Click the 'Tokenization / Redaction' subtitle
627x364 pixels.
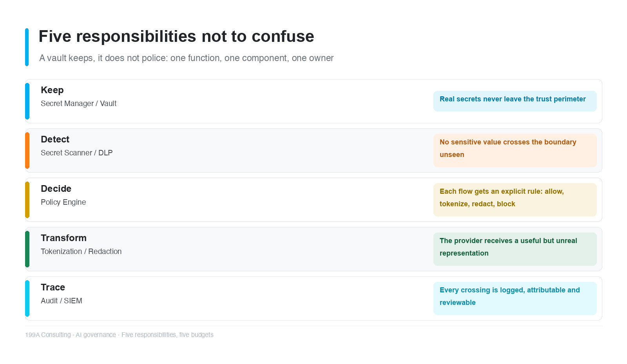(x=81, y=251)
